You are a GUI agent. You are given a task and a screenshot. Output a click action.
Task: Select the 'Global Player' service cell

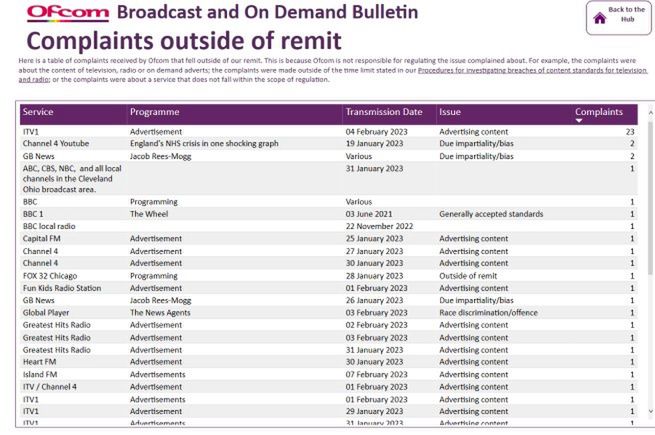tap(46, 313)
